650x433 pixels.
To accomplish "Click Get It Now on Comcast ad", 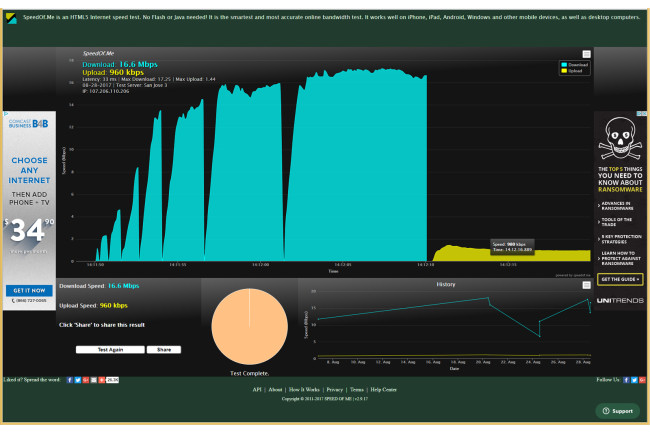I will point(26,290).
